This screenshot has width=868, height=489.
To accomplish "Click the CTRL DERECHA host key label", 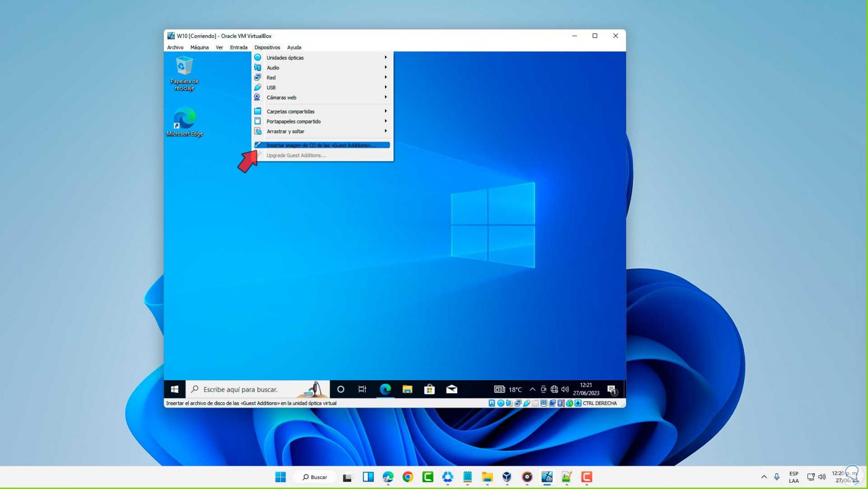I will pos(600,403).
